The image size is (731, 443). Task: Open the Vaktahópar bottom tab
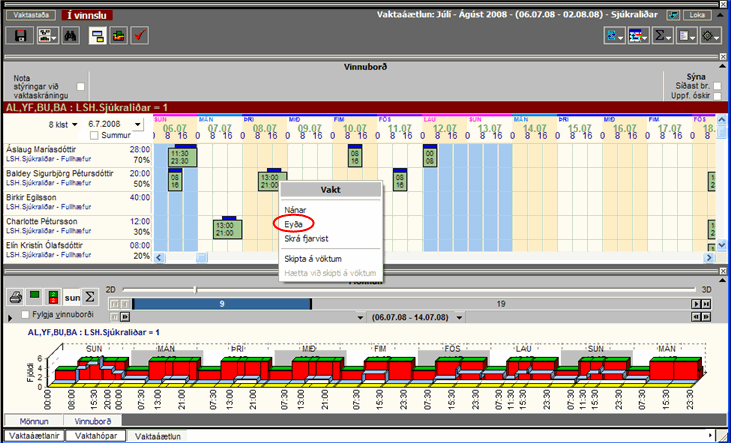click(97, 436)
